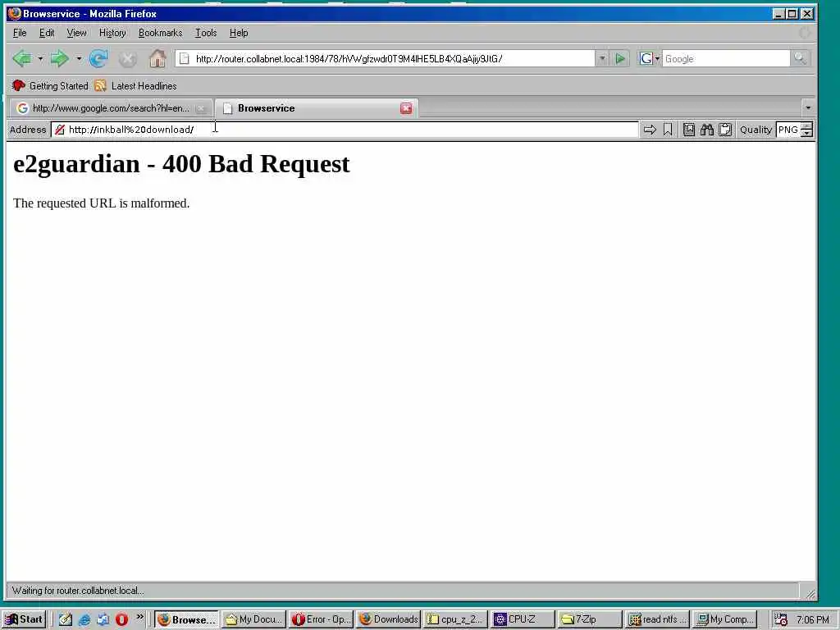Open forward history dropdown arrow
This screenshot has height=630, width=840.
[79, 58]
